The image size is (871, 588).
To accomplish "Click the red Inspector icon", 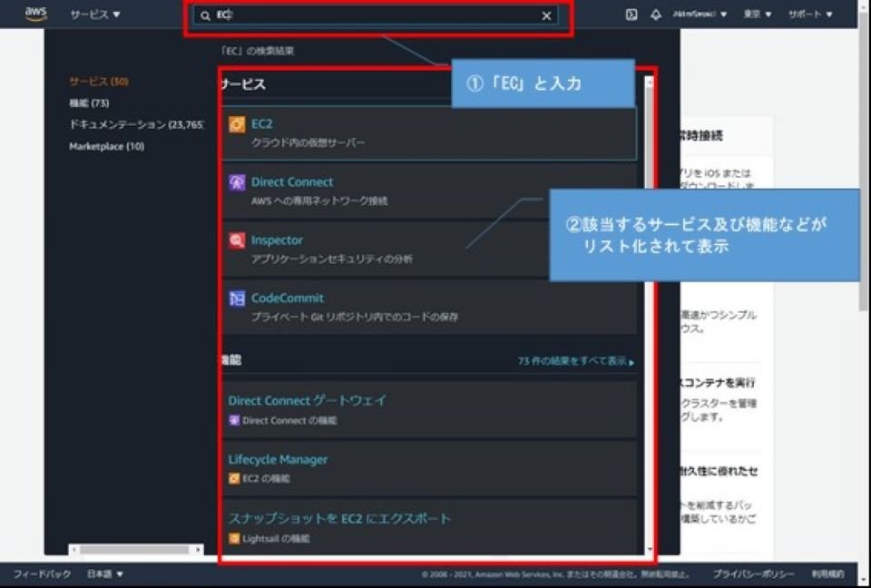I will click(x=237, y=240).
